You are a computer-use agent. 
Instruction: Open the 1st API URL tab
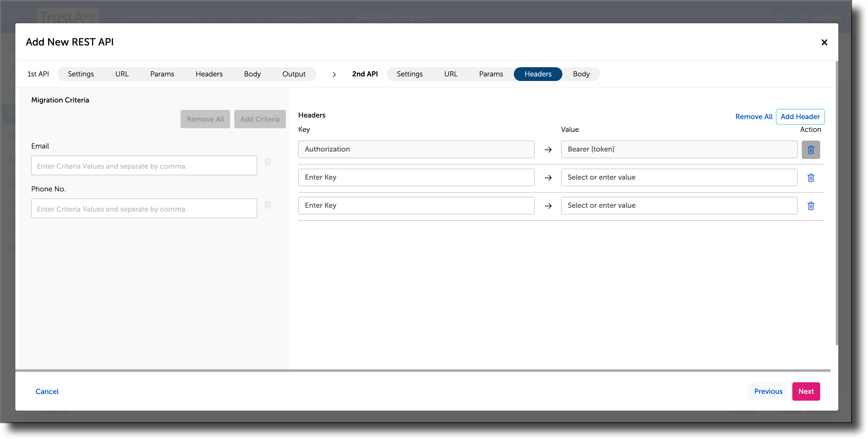point(122,74)
